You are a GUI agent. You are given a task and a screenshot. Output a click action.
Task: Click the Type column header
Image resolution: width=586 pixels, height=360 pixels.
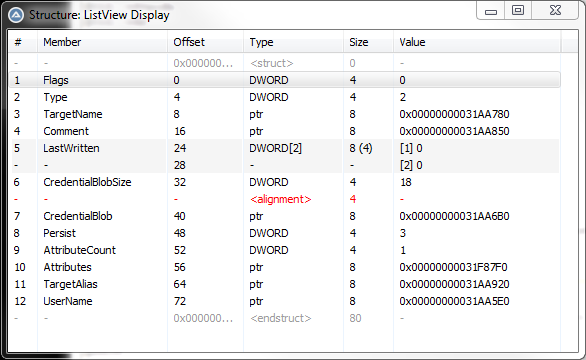click(x=293, y=42)
